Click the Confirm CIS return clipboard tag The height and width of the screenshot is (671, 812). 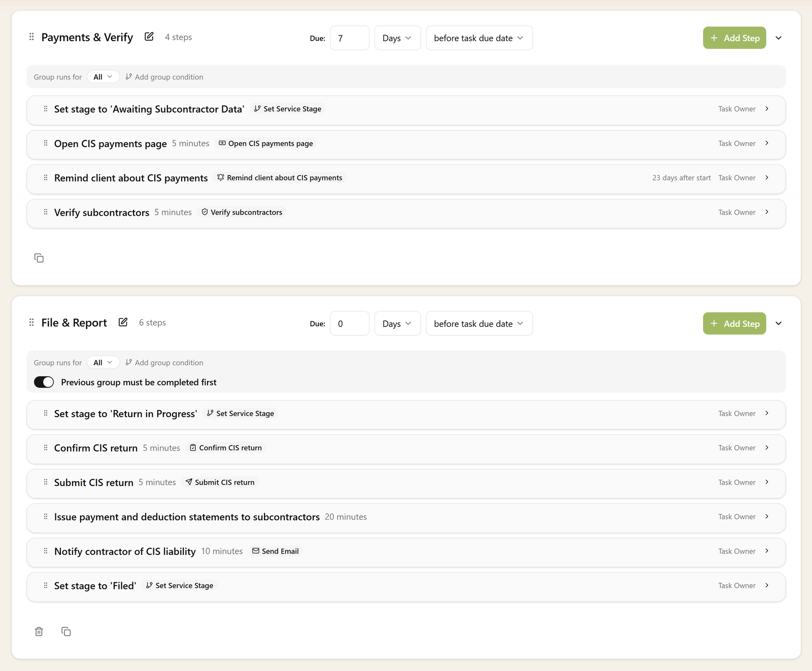point(226,448)
